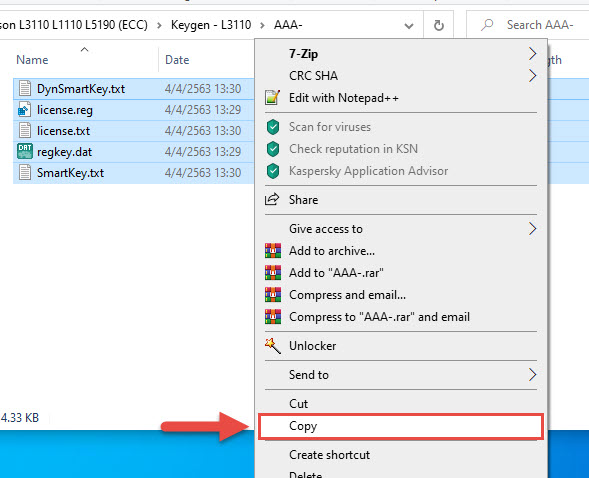The image size is (589, 478).
Task: Click the 4/4/2563 13:30 date of SmartKey.txt
Action: coord(203,173)
